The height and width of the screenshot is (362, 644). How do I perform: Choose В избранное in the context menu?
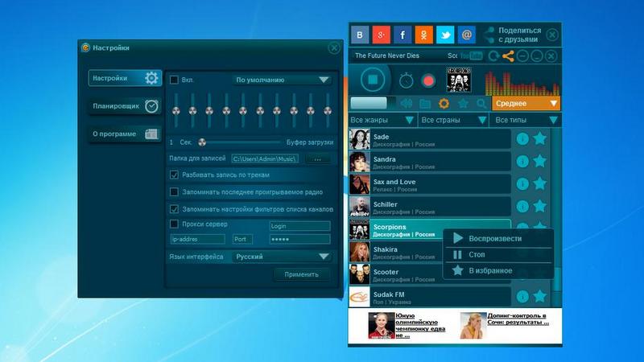pyautogui.click(x=498, y=271)
